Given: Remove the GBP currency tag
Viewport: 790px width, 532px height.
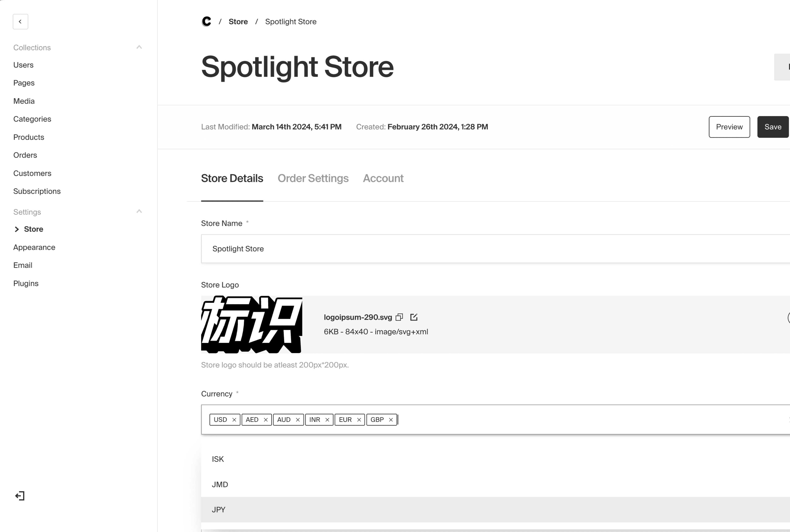Looking at the screenshot, I should tap(391, 420).
